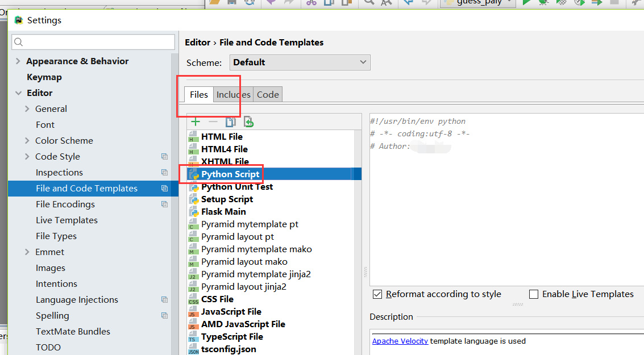Select Font under Editor
The height and width of the screenshot is (355, 644).
pyautogui.click(x=45, y=125)
